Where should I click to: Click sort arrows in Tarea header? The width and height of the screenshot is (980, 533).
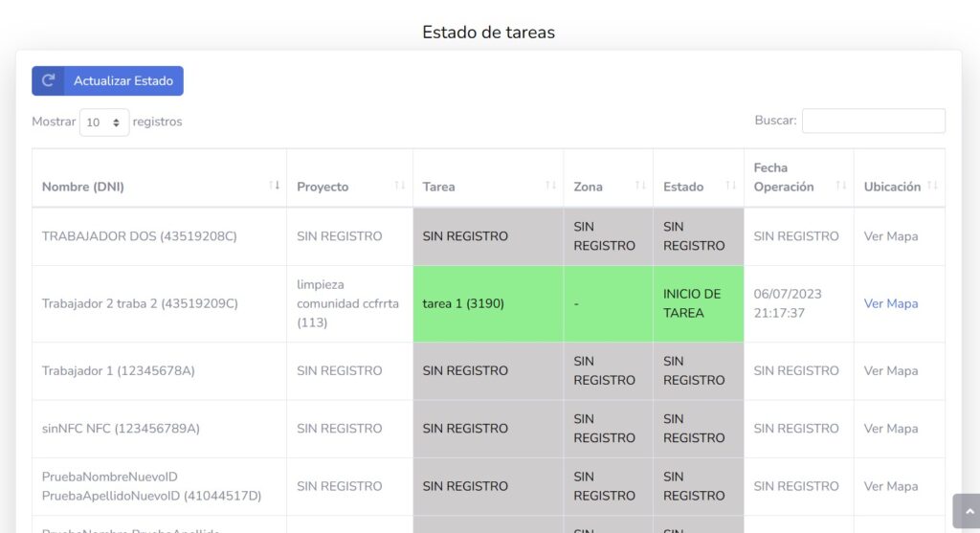(x=550, y=186)
